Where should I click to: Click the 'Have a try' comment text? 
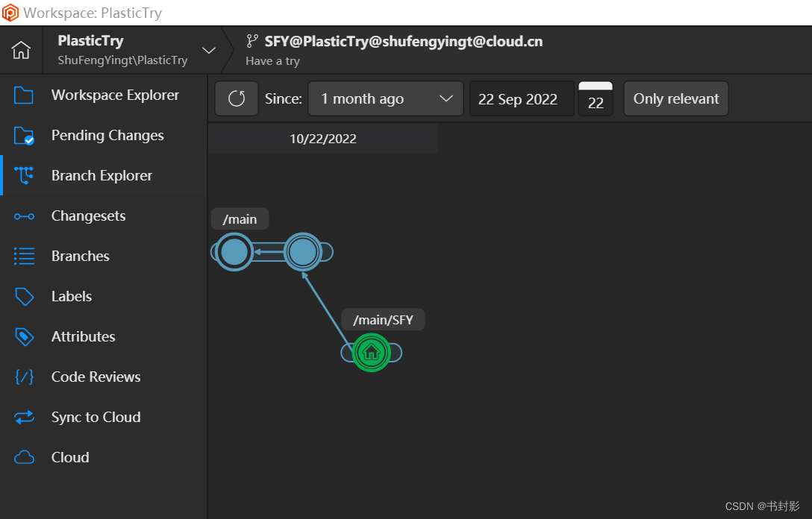(x=273, y=61)
